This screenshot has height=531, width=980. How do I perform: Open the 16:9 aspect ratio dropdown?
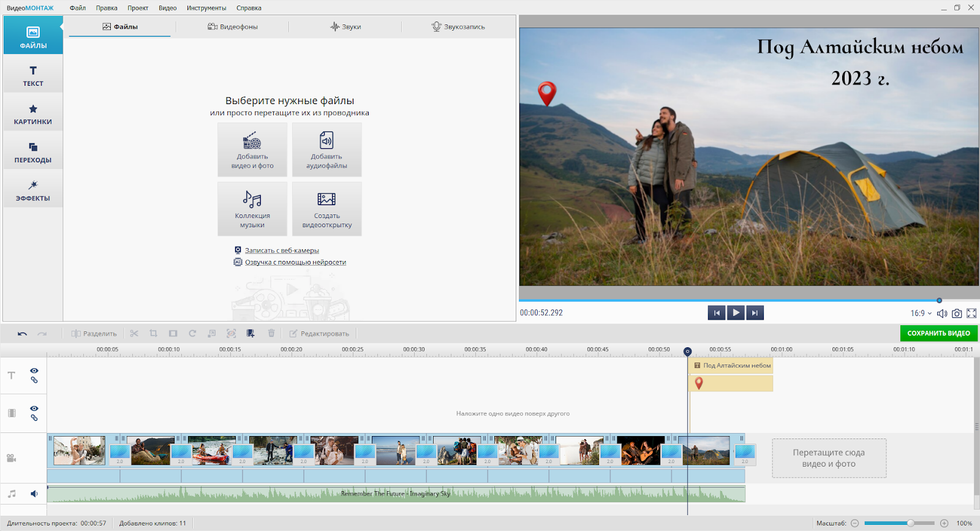(x=921, y=313)
